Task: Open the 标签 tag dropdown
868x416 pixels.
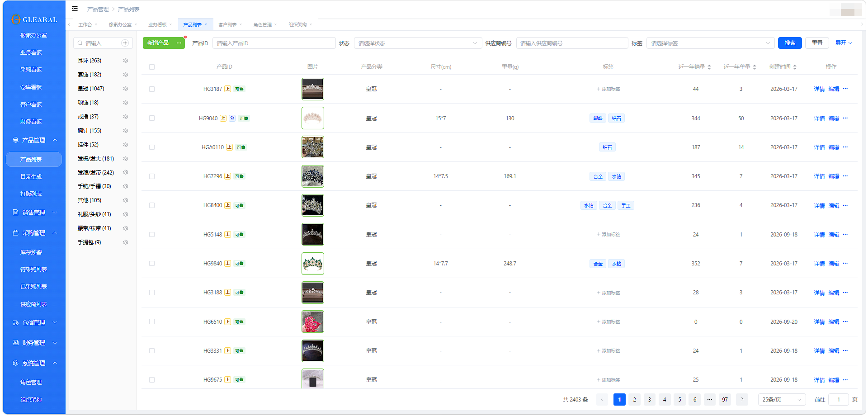Action: pos(710,43)
